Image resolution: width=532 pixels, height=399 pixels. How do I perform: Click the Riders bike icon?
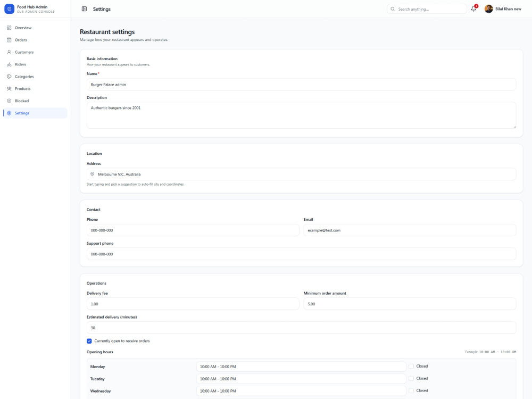tap(9, 64)
